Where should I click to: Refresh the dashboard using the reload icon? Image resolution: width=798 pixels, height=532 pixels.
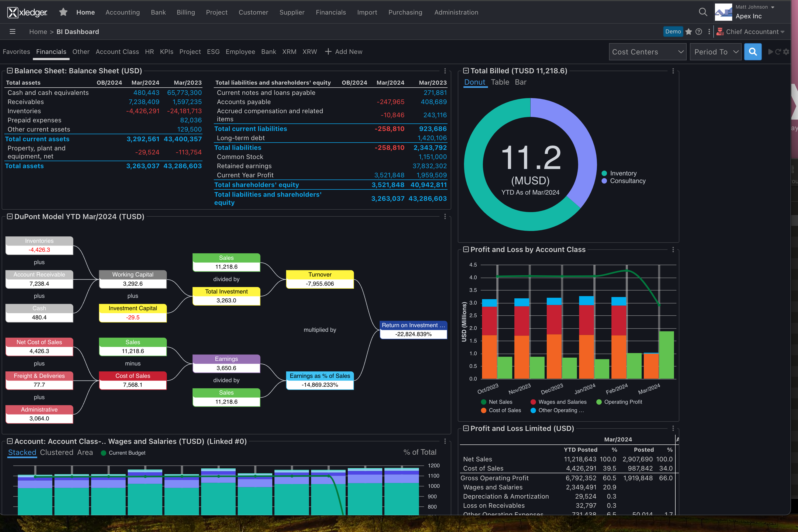click(778, 51)
